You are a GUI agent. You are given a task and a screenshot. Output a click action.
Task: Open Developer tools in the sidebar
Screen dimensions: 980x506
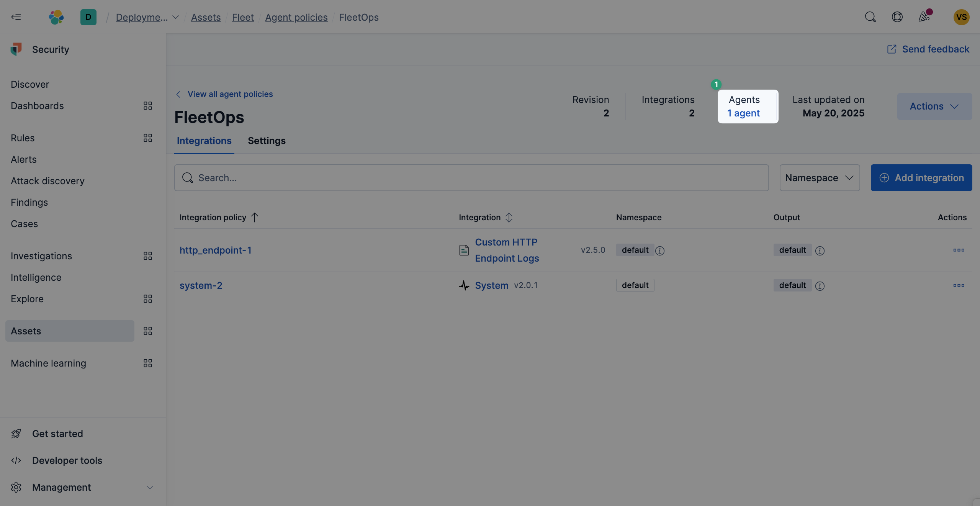[67, 460]
